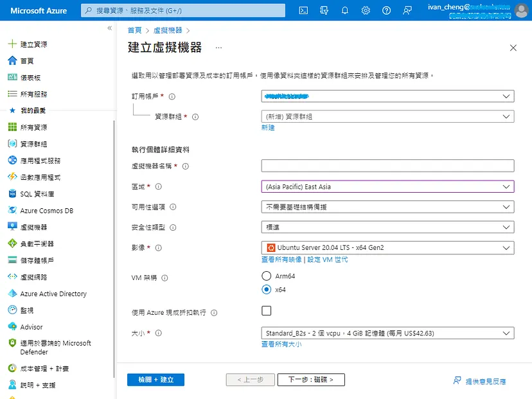Select the Arm64 architecture radio button
Viewport: 532px width, 399px height.
click(267, 276)
